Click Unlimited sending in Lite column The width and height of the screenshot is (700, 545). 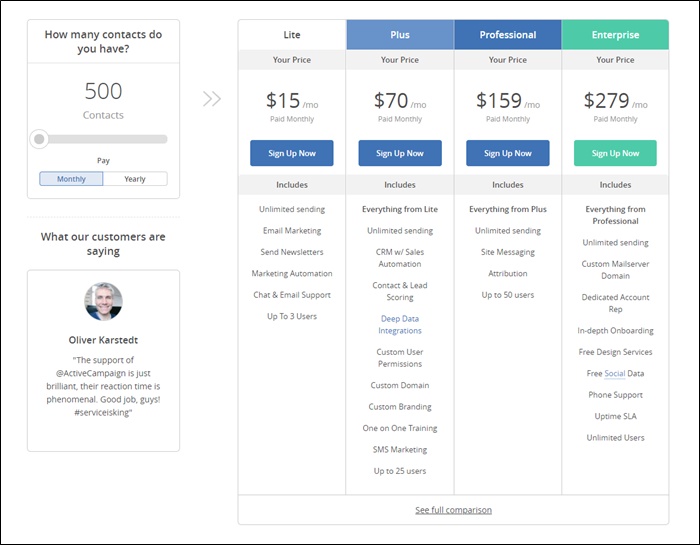[x=292, y=209]
